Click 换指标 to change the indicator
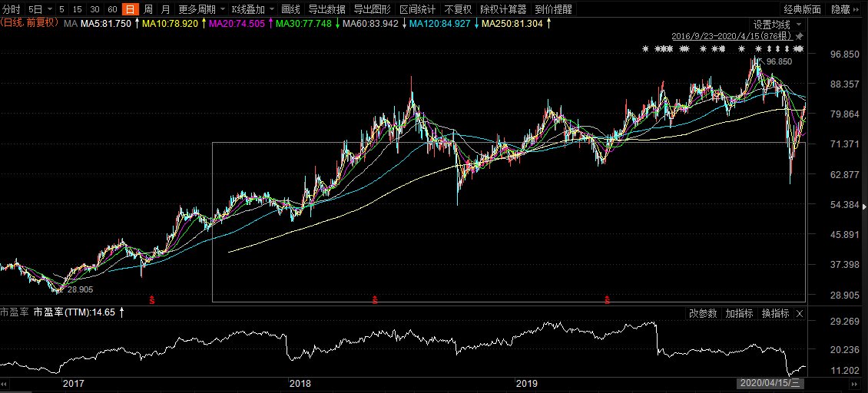The image size is (868, 393). pyautogui.click(x=774, y=313)
